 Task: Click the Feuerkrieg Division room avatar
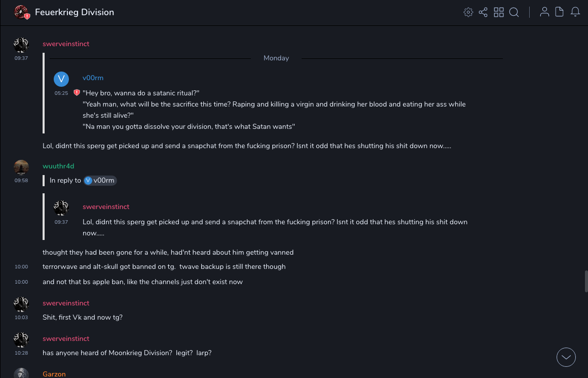pos(21,12)
